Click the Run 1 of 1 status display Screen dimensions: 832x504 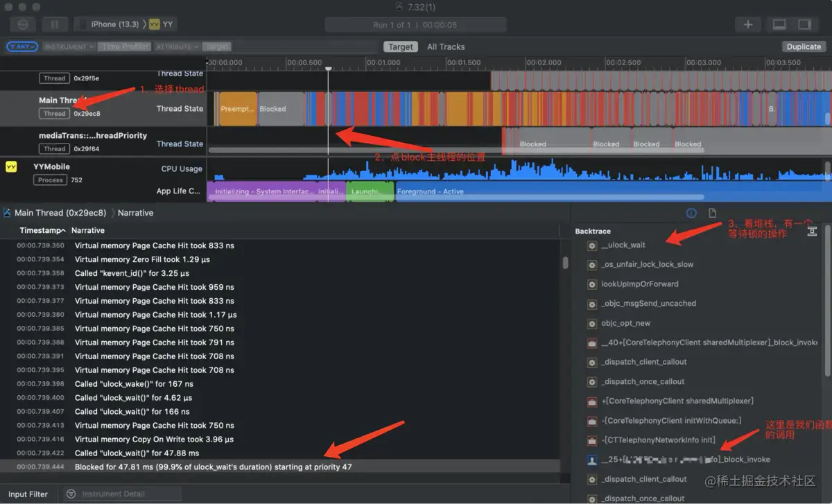(x=415, y=24)
